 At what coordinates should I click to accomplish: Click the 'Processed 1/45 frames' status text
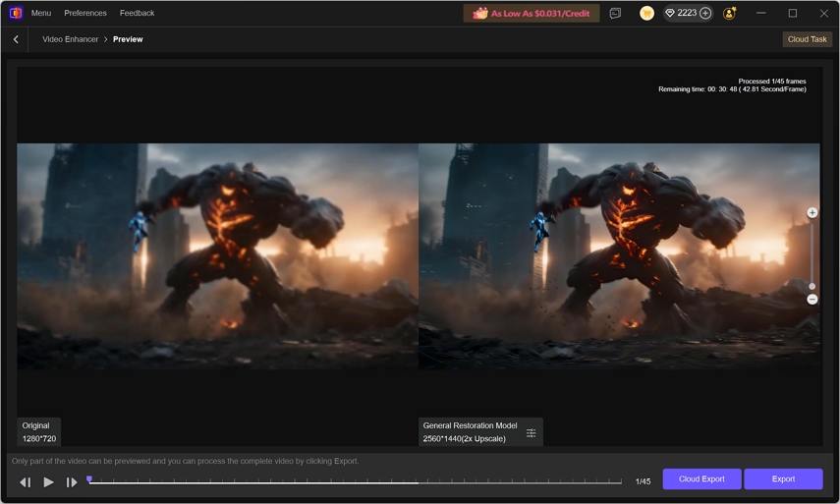coord(772,81)
